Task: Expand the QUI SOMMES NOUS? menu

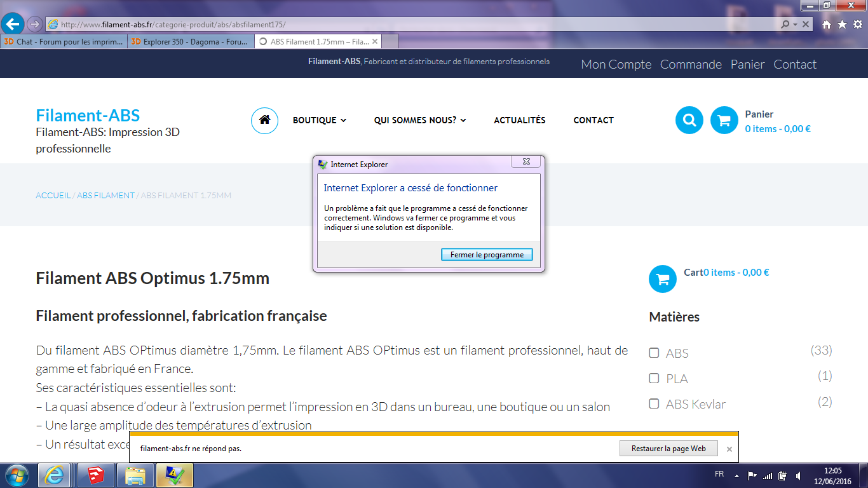Action: pos(420,120)
